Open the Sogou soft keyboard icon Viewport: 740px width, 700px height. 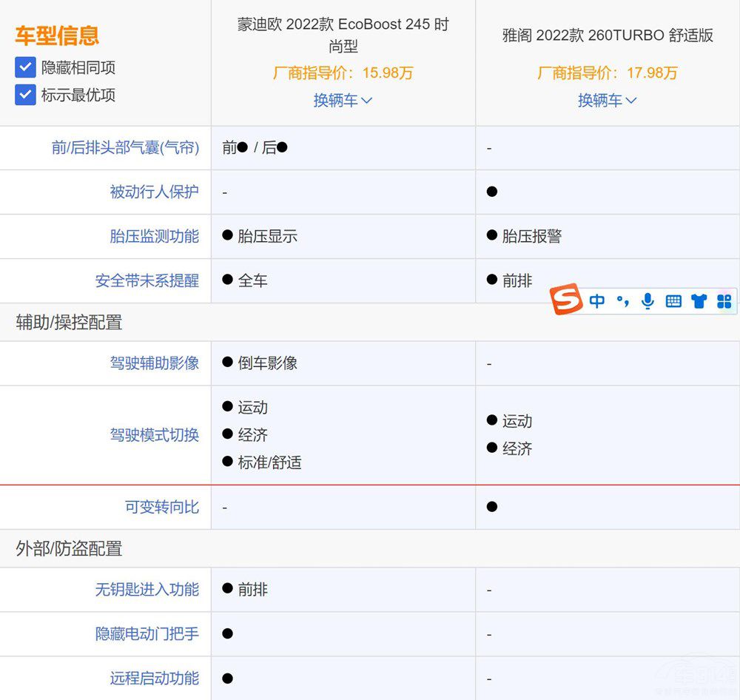coord(673,301)
